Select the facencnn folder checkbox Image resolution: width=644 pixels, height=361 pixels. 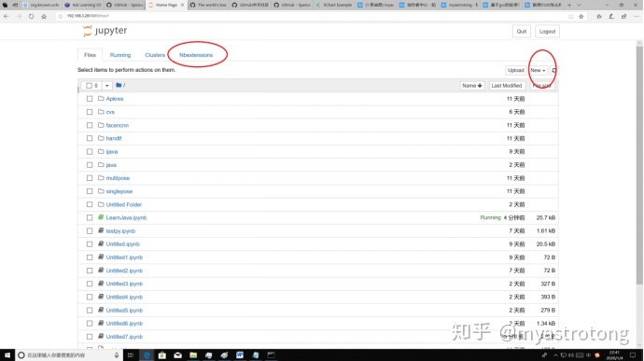pyautogui.click(x=90, y=125)
